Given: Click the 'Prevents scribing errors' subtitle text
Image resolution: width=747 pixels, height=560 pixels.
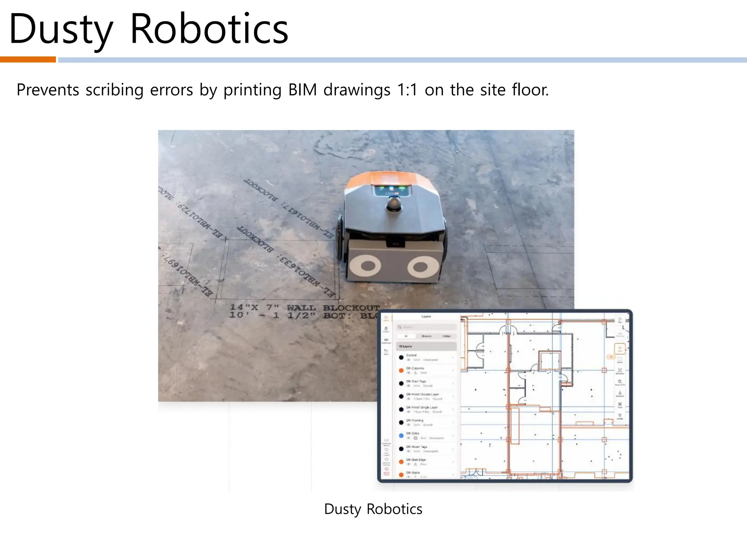Looking at the screenshot, I should (x=283, y=90).
